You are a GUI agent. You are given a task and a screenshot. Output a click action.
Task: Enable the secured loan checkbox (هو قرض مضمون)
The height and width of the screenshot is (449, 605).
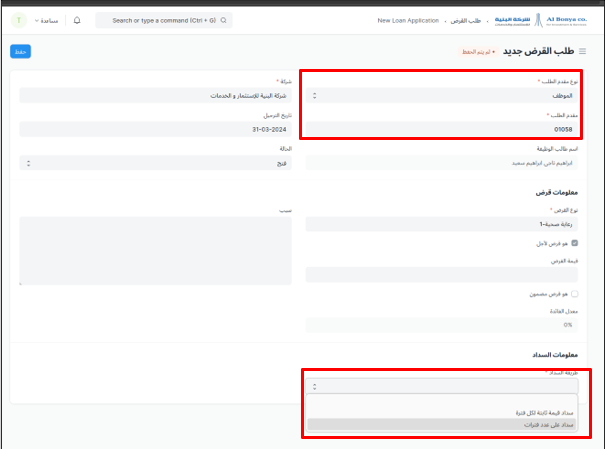pyautogui.click(x=574, y=294)
